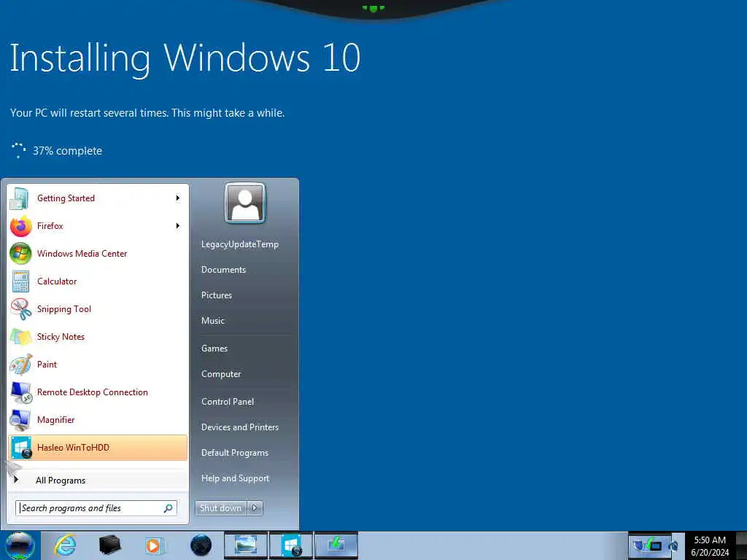
Task: Open Internet Explorer from the taskbar
Action: [x=65, y=545]
